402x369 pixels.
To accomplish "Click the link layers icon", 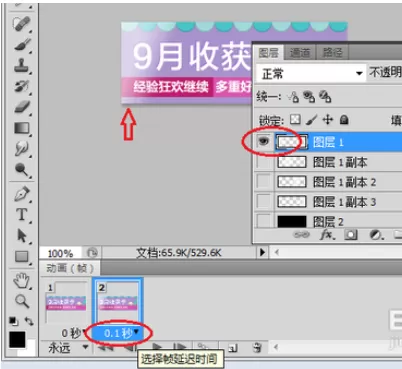I will 301,235.
